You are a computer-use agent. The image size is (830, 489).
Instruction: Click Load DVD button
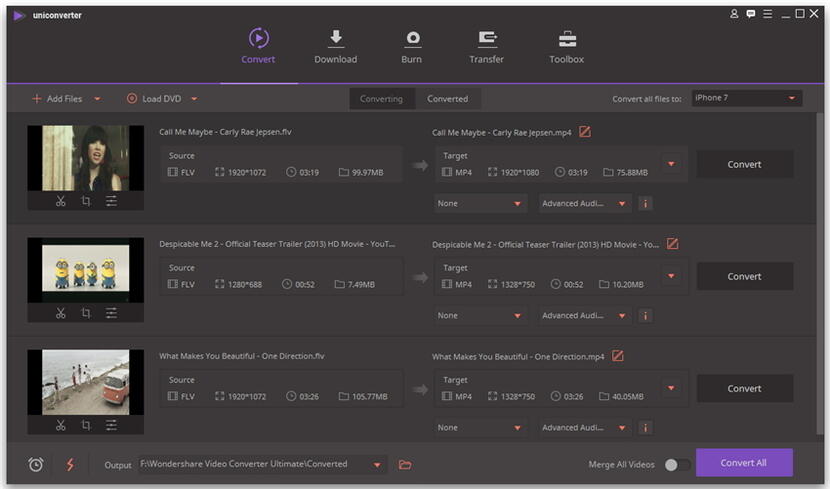pos(154,99)
